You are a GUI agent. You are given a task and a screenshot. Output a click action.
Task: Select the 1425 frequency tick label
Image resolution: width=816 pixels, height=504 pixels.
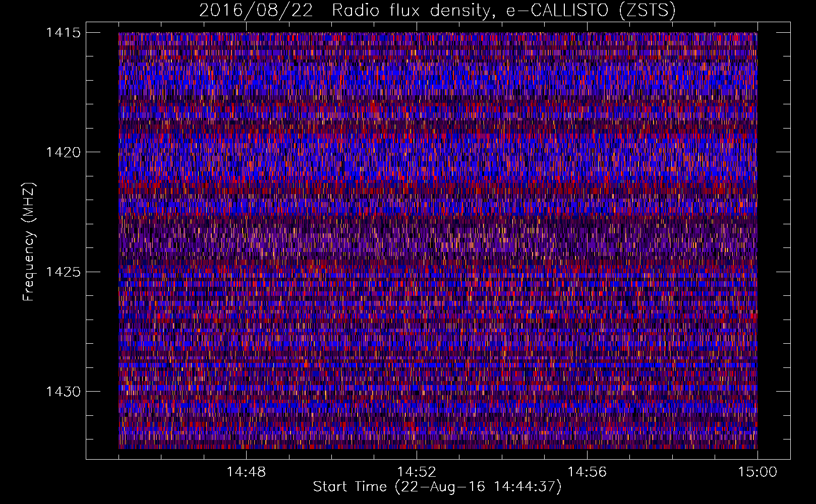[63, 272]
